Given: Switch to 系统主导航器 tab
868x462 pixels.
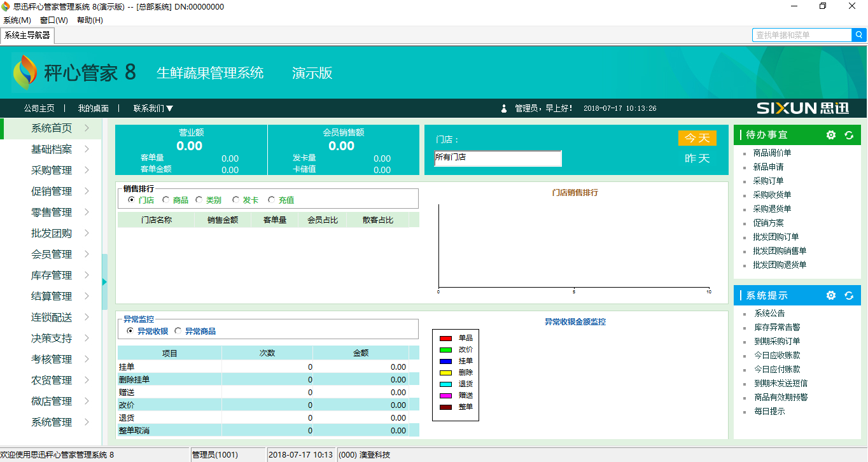Looking at the screenshot, I should coord(27,36).
